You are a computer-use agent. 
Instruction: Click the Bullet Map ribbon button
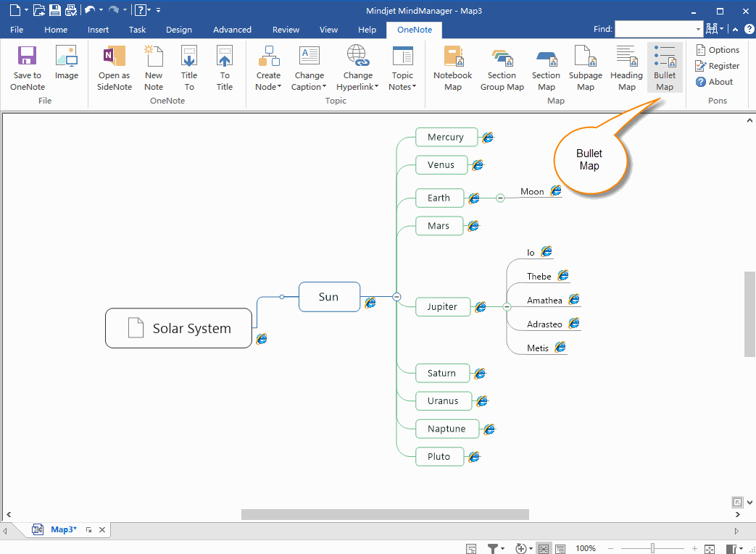665,68
